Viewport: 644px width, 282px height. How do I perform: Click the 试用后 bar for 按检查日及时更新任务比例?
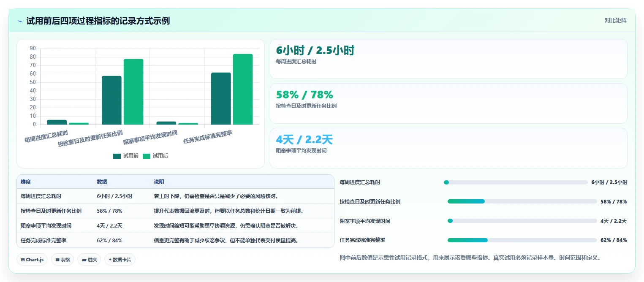tap(133, 92)
